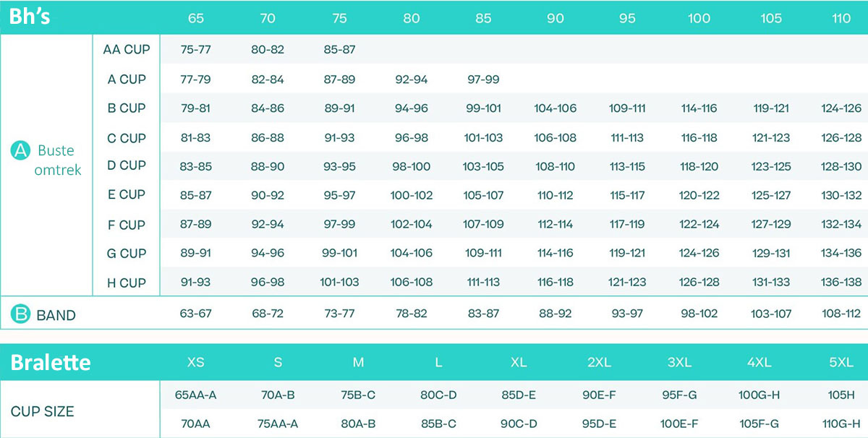Viewport: 868px width, 438px height.
Task: Click the Bralette table title
Action: [x=51, y=362]
